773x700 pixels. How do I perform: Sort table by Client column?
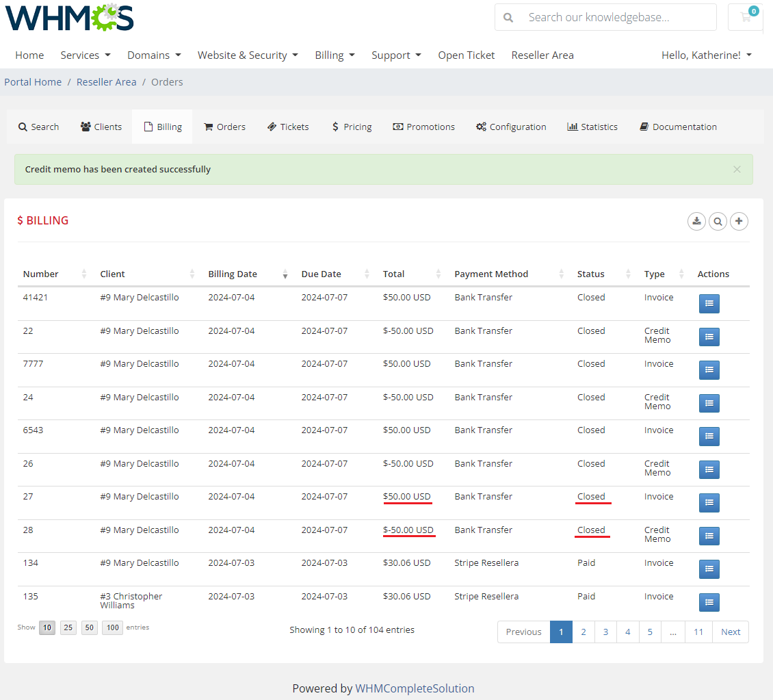point(147,274)
